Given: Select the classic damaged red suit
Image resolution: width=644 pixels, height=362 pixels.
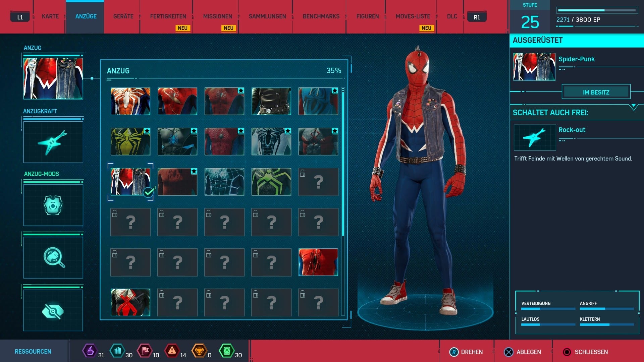Looking at the screenshot, I should [x=177, y=101].
